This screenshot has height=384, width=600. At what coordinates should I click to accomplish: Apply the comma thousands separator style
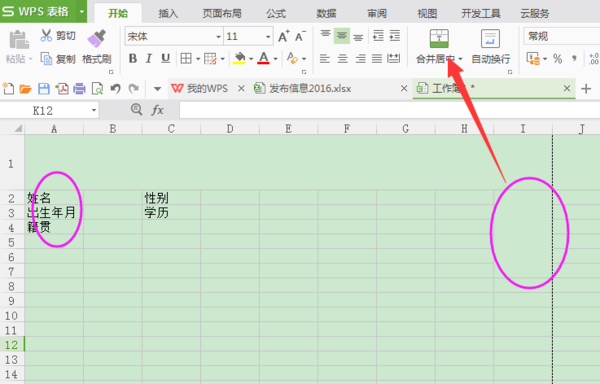pyautogui.click(x=574, y=59)
